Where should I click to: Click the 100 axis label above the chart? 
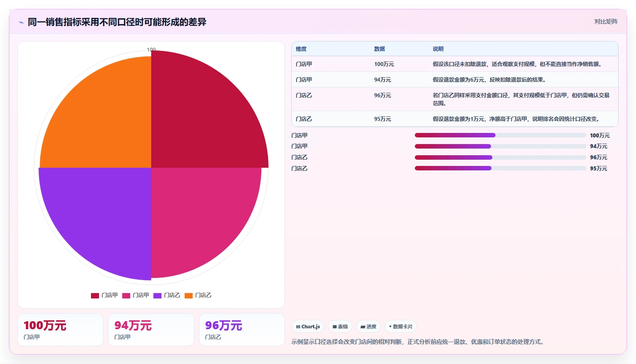click(151, 50)
